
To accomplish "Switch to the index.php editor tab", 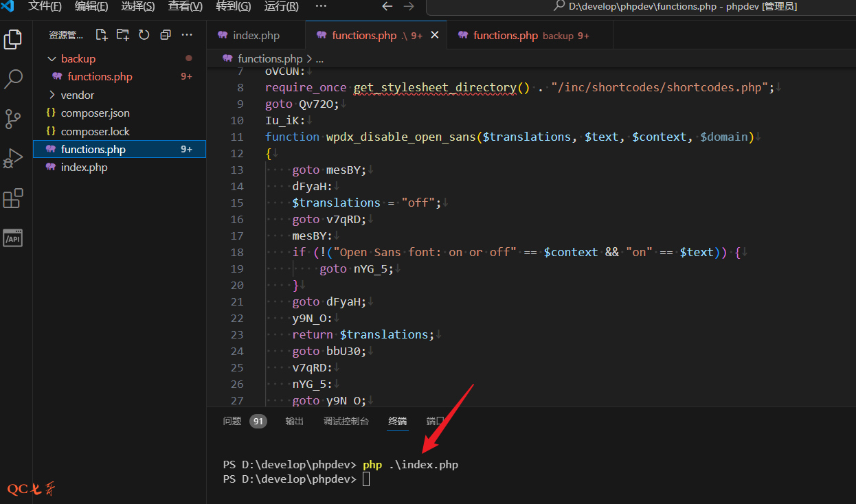I will coord(256,36).
